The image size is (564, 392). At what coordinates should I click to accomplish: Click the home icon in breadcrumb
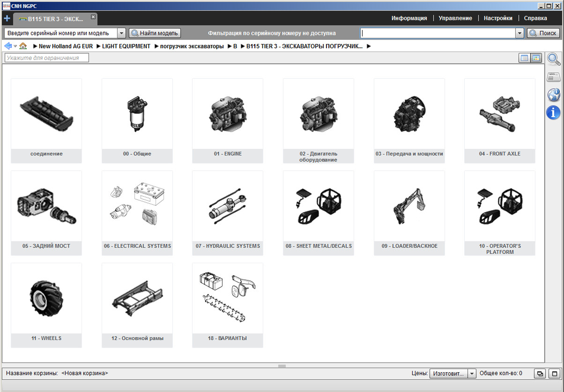(23, 46)
